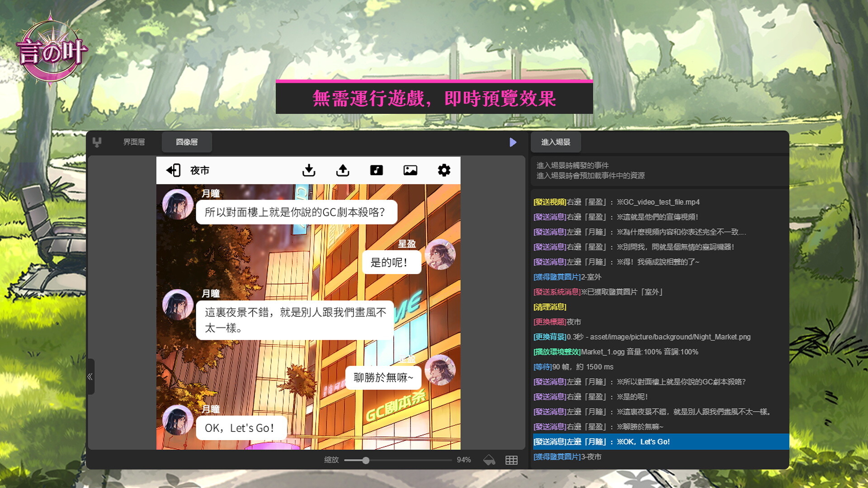Toggle the grid display icon
The width and height of the screenshot is (868, 488).
click(x=511, y=460)
